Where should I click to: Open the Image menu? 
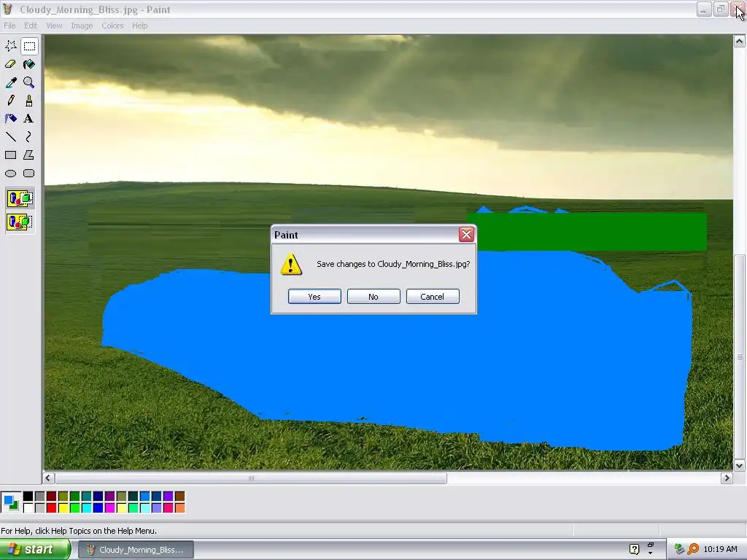(82, 26)
